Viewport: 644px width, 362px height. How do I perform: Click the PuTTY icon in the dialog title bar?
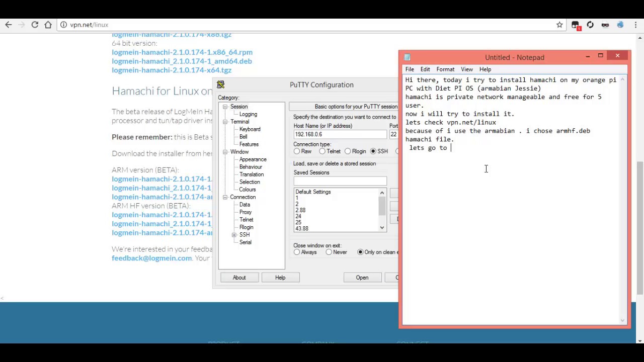click(220, 84)
